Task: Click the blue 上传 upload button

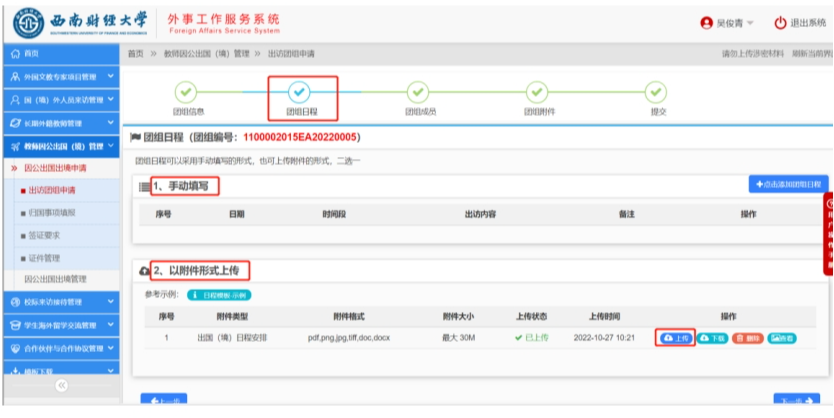Action: (675, 338)
